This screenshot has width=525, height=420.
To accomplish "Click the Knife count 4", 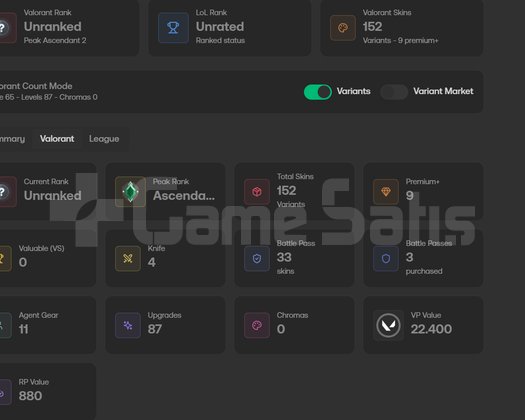I will pyautogui.click(x=152, y=262).
